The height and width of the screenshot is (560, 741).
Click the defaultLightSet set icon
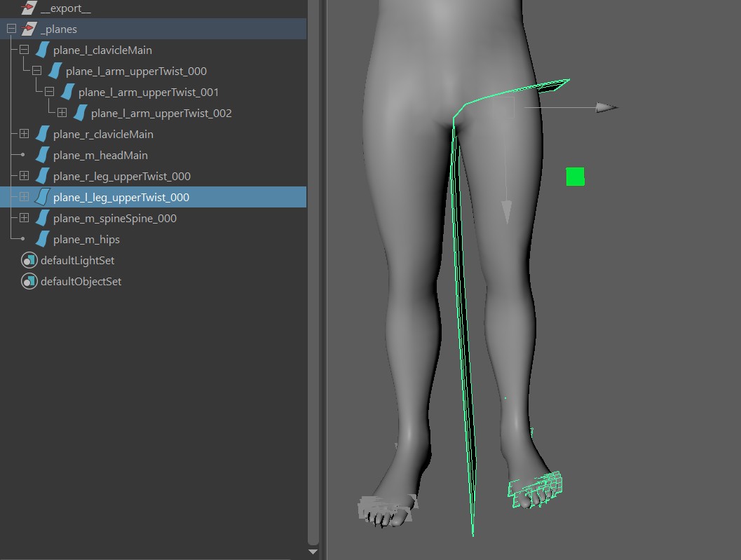[x=29, y=260]
